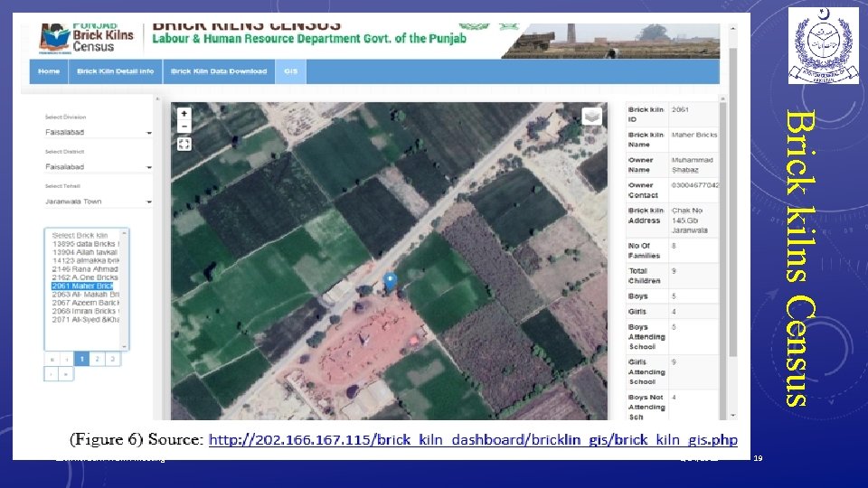Click the Boys Attending School label
This screenshot has height=488, width=868.
click(x=646, y=337)
